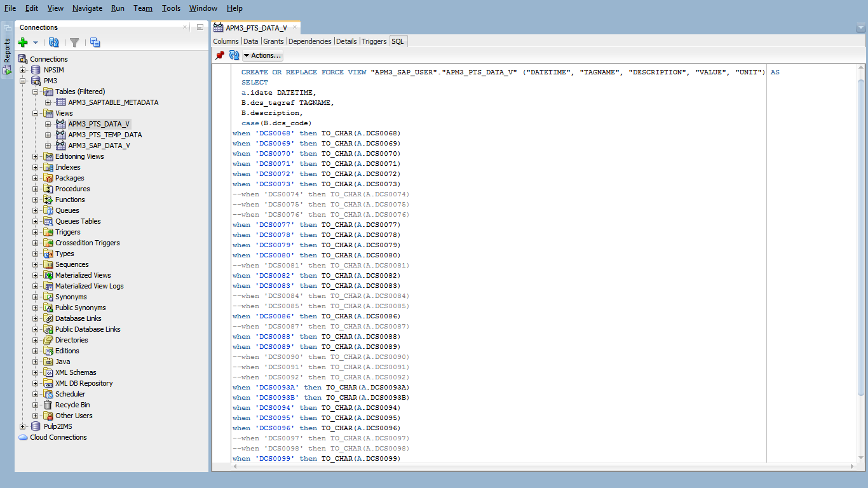Open the Tools menu
The width and height of the screenshot is (868, 488).
point(171,8)
